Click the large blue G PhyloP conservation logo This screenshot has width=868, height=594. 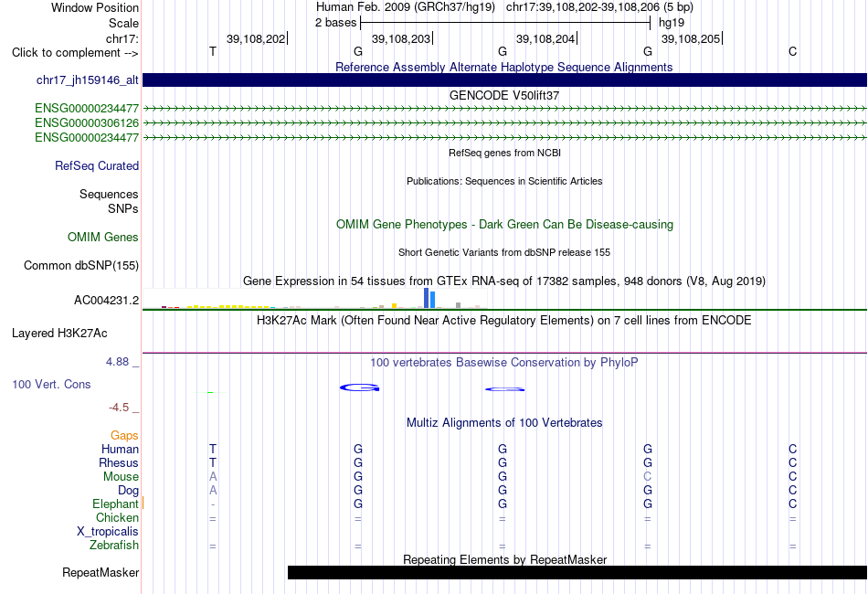(359, 387)
